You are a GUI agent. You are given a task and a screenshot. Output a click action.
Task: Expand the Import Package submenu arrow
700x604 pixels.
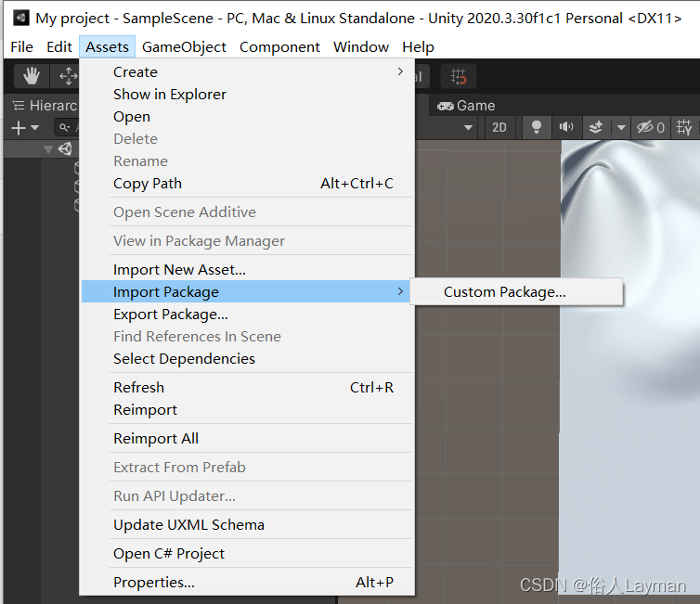(x=400, y=291)
